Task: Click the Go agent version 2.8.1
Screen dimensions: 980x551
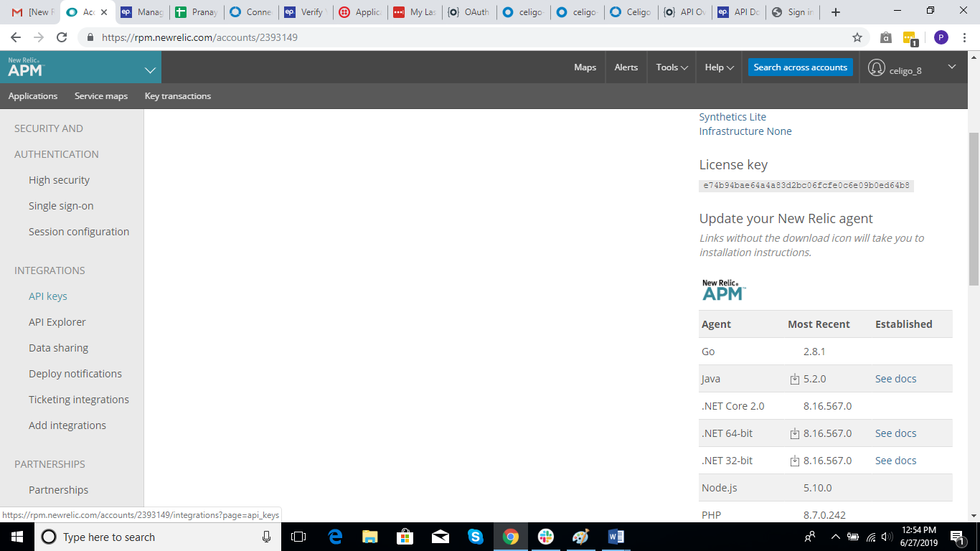Action: click(814, 352)
